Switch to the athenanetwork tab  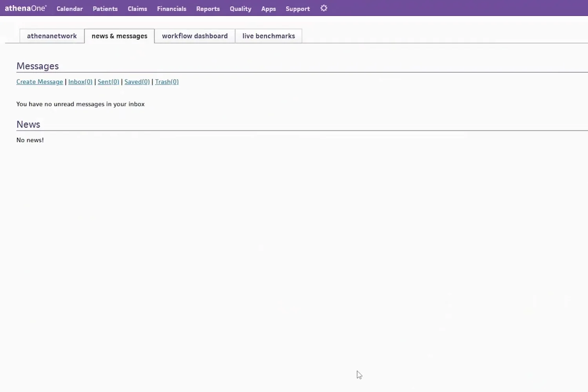(52, 36)
